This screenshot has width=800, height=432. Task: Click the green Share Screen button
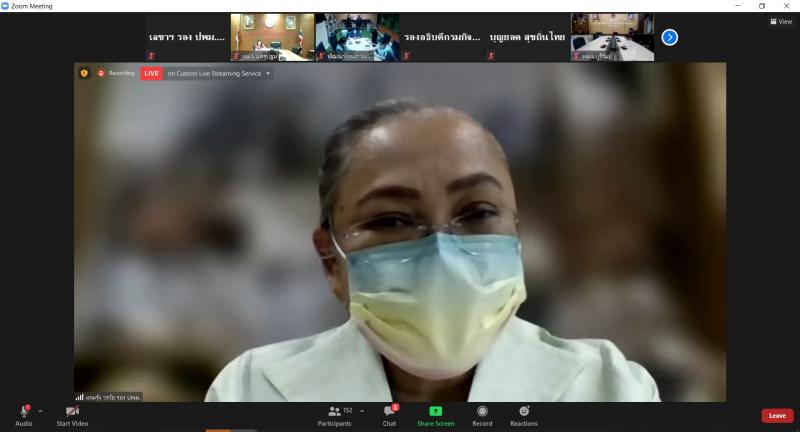pos(436,415)
